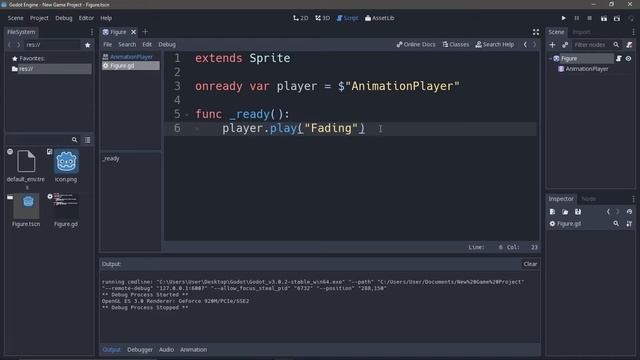The height and width of the screenshot is (360, 640).
Task: Click Search Help button
Action: [x=495, y=44]
